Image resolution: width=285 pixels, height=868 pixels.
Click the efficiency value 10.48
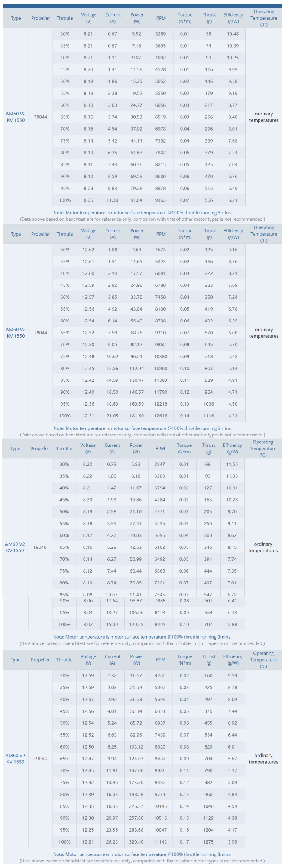[233, 34]
